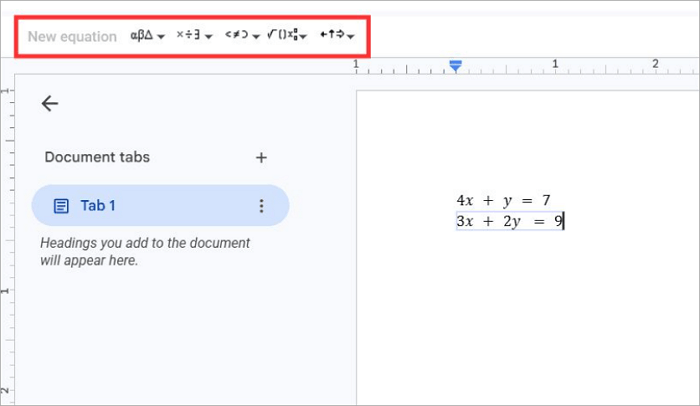This screenshot has height=406, width=700.
Task: Click the Document tabs heading
Action: (97, 157)
